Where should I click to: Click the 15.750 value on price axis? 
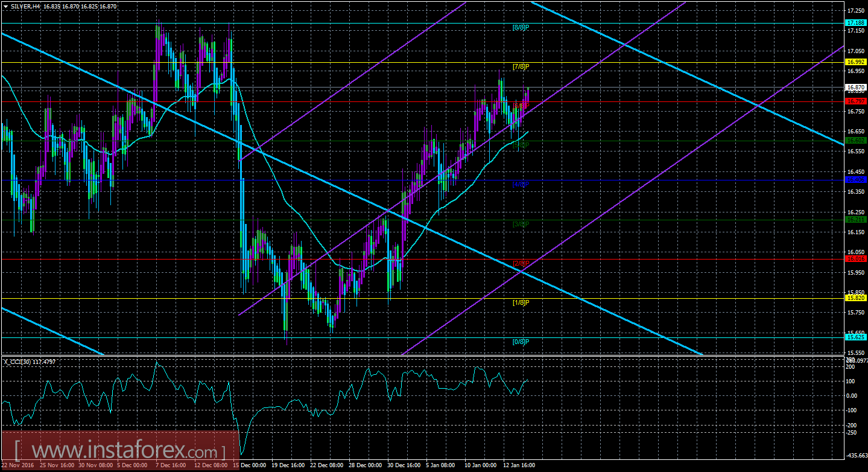point(856,312)
